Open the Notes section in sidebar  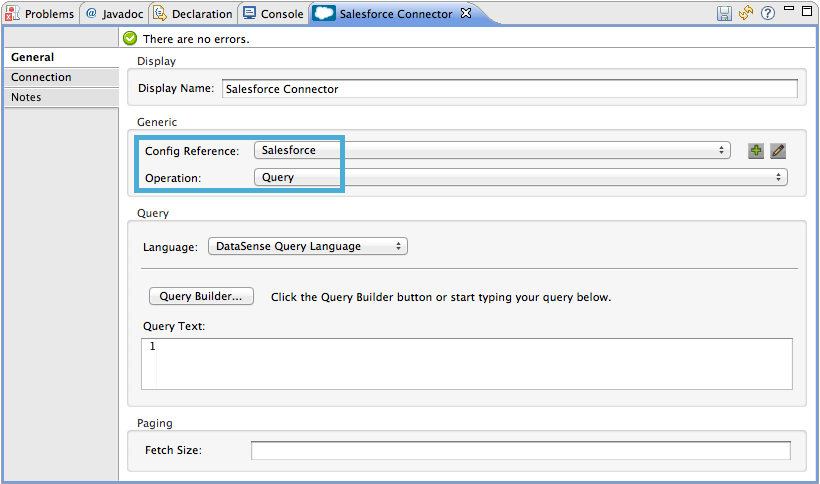[61, 97]
